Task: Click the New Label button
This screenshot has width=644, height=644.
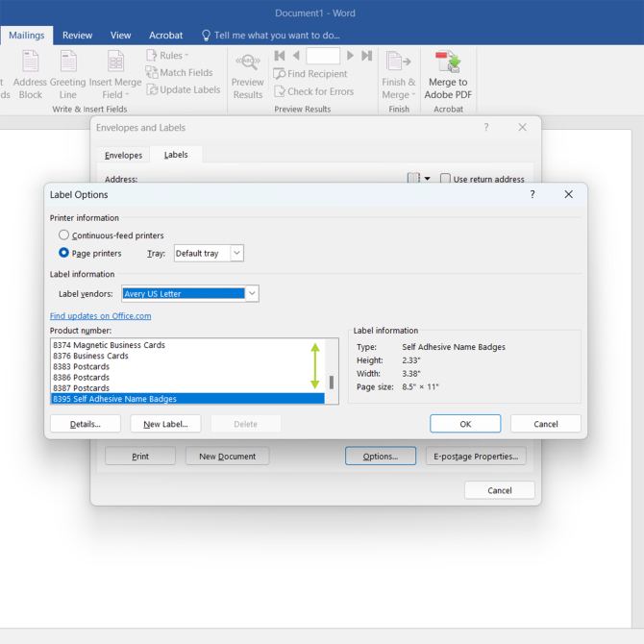Action: (x=165, y=424)
